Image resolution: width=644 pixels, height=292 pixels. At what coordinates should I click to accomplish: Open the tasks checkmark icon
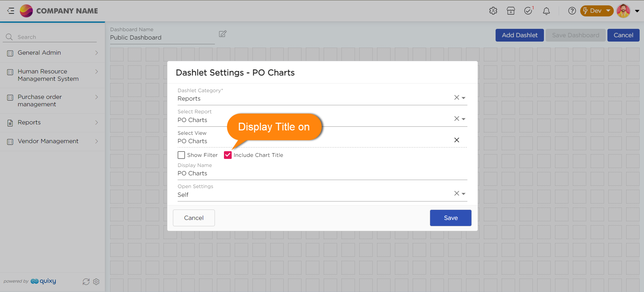[x=528, y=11]
